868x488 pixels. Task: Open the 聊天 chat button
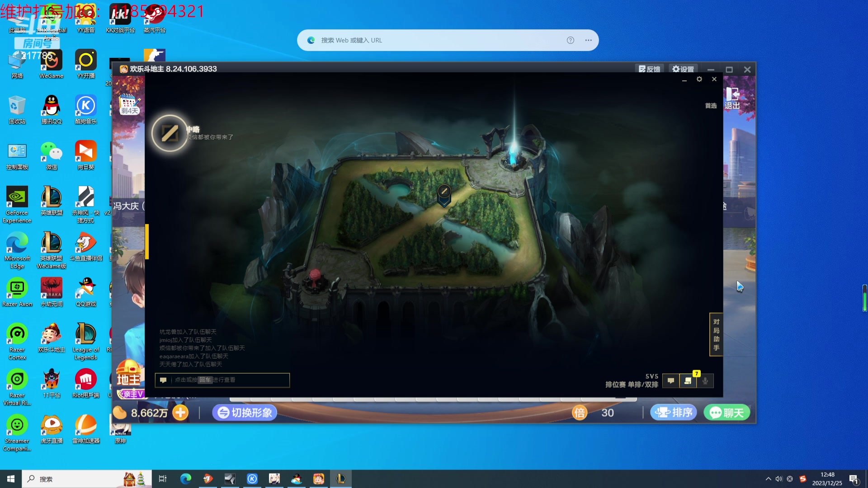726,413
